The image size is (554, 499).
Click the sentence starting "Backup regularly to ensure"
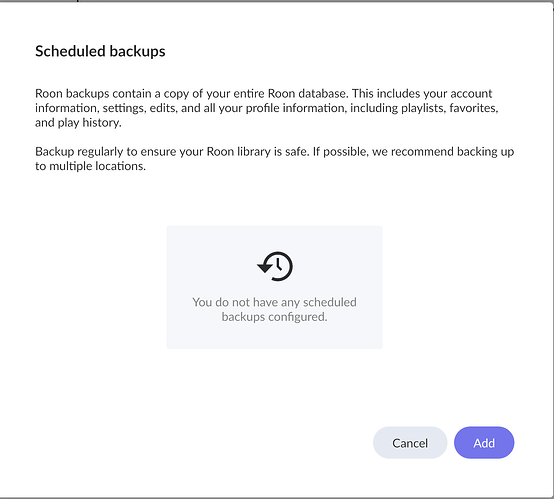(x=275, y=159)
